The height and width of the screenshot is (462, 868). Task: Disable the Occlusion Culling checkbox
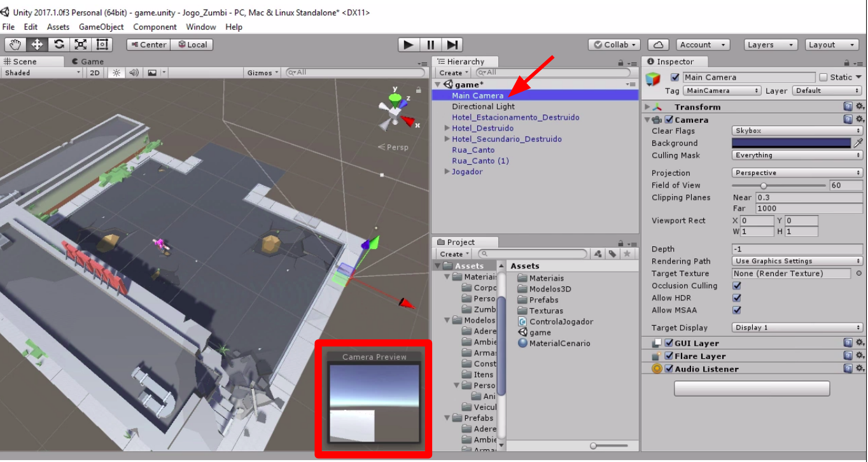[737, 286]
